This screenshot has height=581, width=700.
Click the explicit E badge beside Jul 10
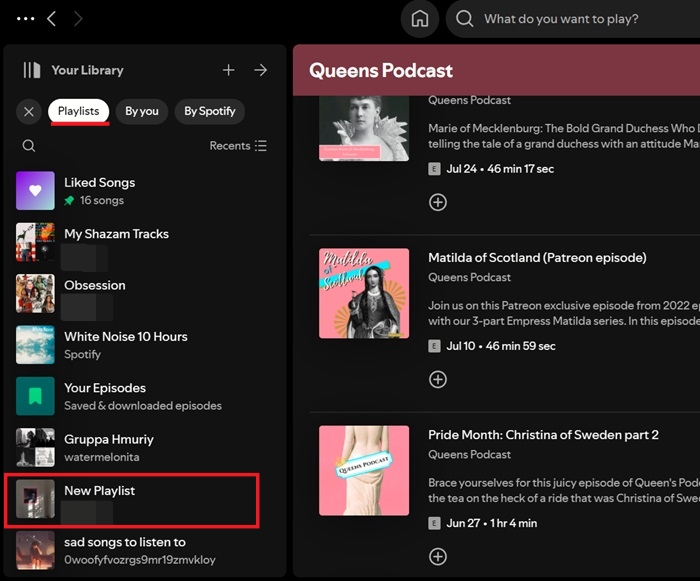point(434,346)
